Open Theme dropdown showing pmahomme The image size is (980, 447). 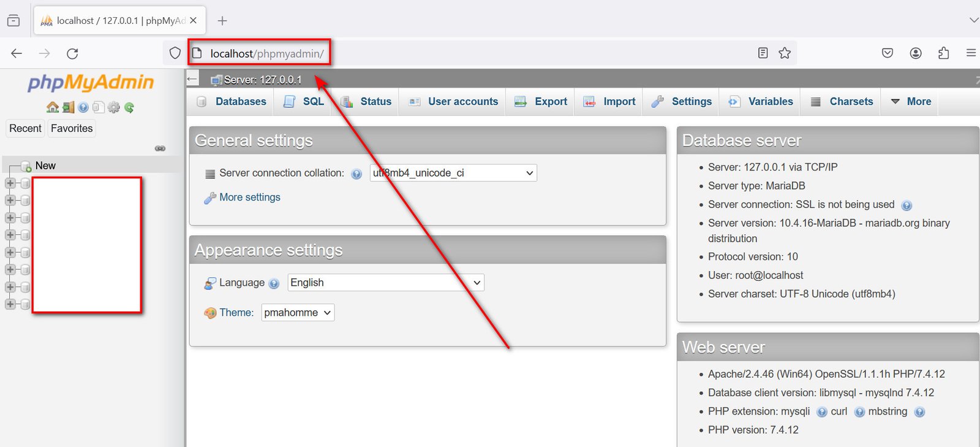[x=298, y=313]
